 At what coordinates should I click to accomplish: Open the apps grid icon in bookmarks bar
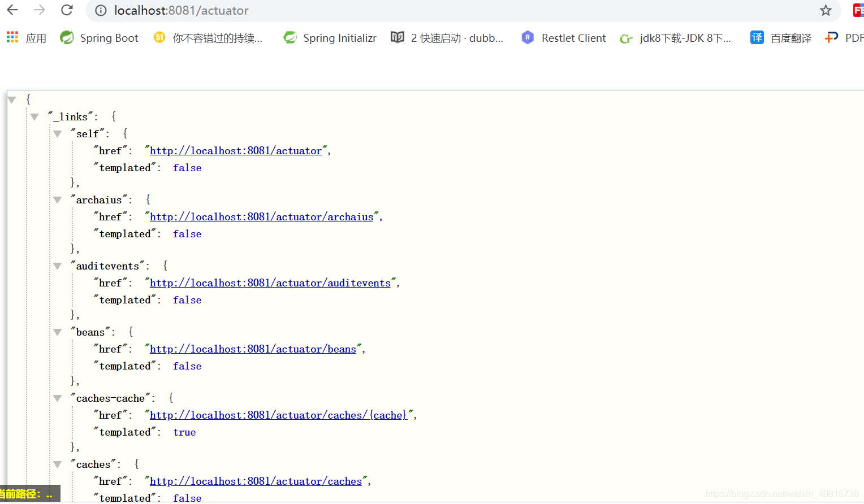click(x=12, y=37)
